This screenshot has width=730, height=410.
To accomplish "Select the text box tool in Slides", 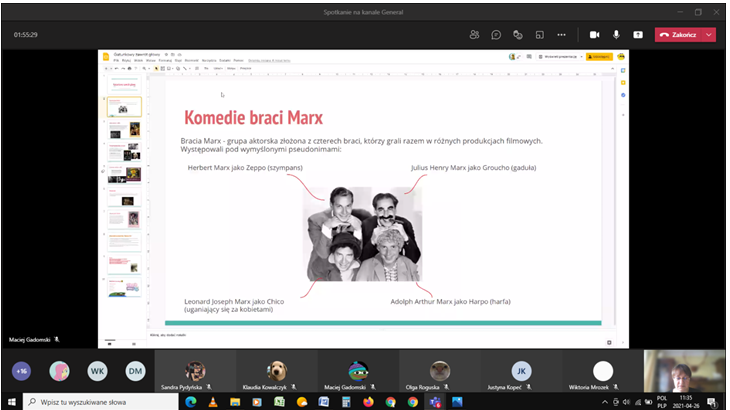I will coord(162,68).
